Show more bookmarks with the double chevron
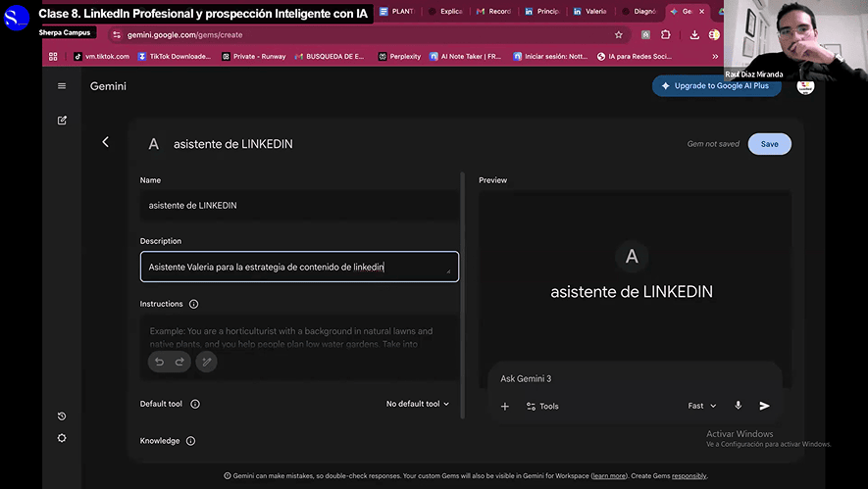Viewport: 868px width, 489px height. click(715, 57)
